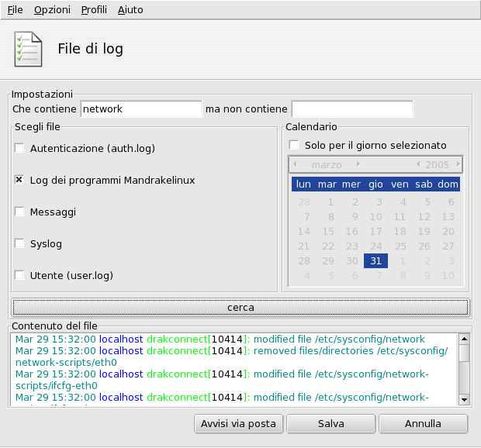Viewport: 481px width, 448px height.
Task: Click the log file document icon
Action: [x=29, y=49]
